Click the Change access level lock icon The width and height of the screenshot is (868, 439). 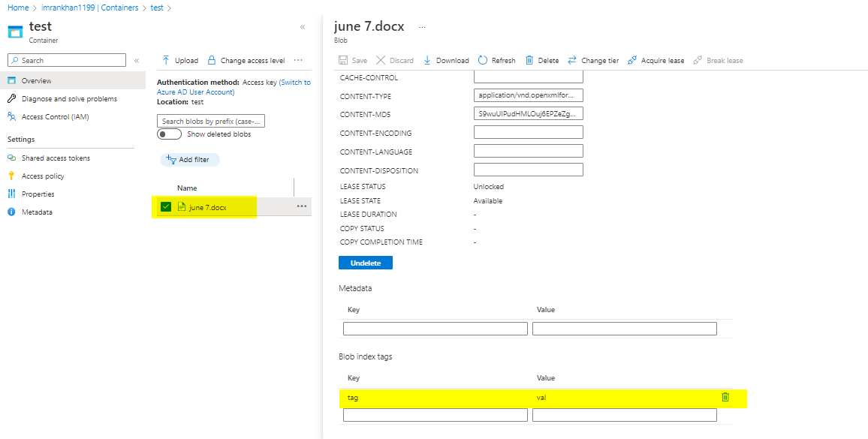click(212, 60)
